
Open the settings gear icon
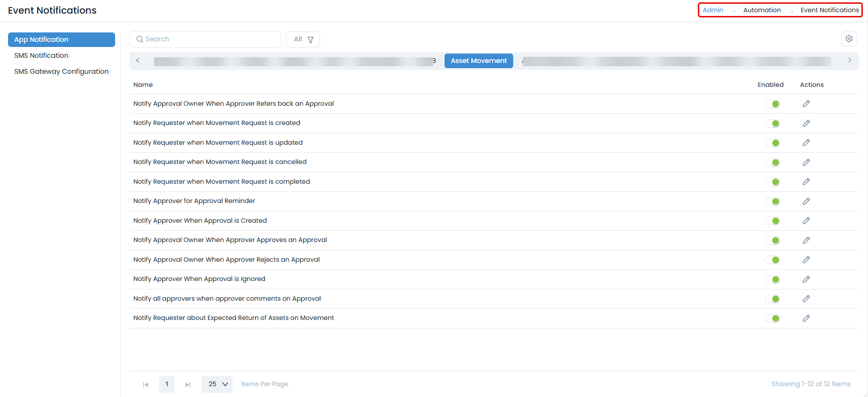[849, 39]
